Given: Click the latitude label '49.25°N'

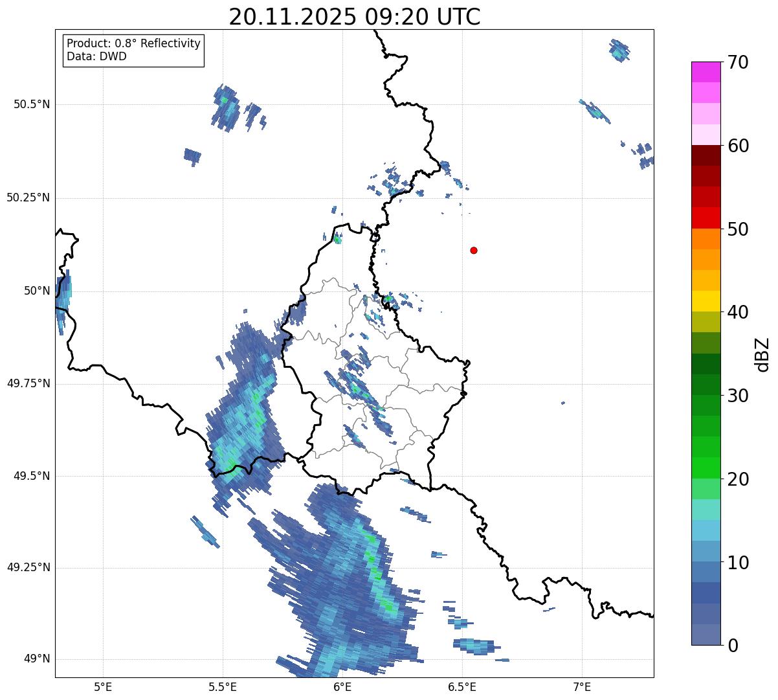Looking at the screenshot, I should click(x=28, y=568).
